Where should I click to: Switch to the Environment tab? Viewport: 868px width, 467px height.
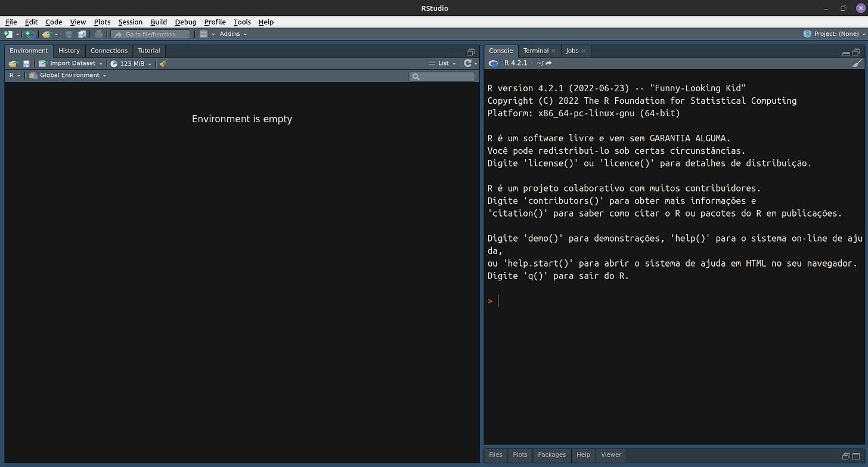29,51
